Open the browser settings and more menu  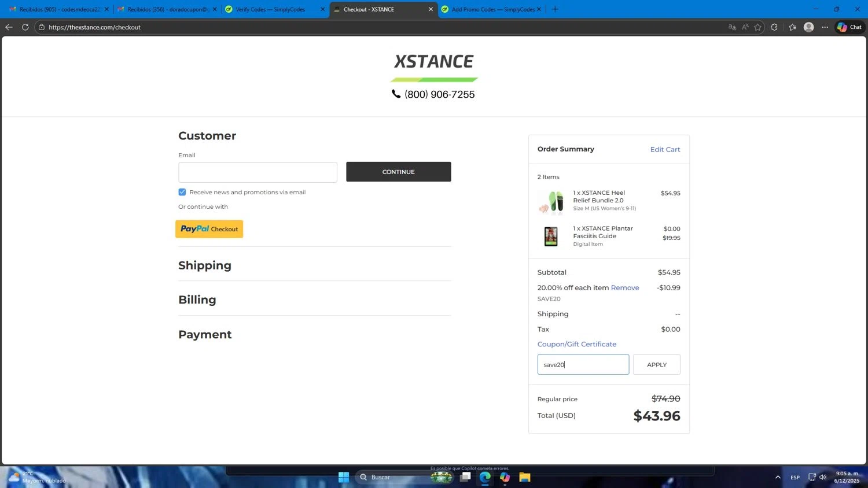click(825, 27)
